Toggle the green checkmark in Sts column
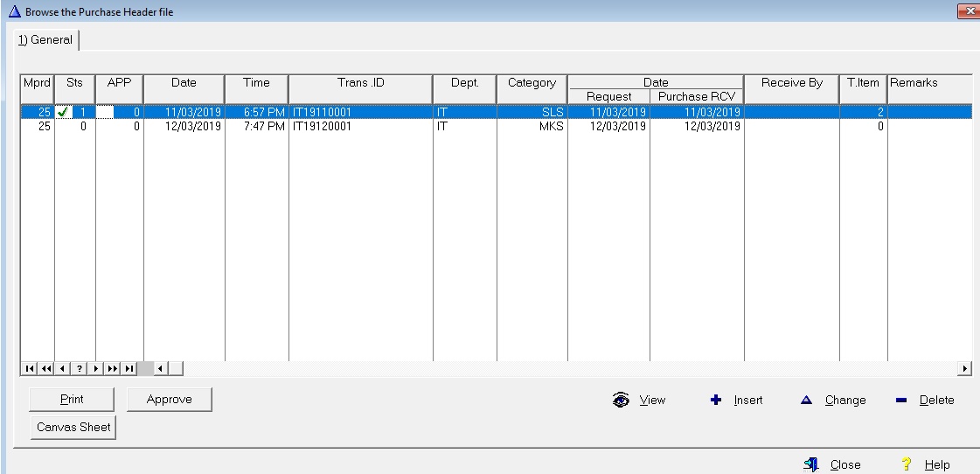The image size is (980, 474). click(x=63, y=112)
